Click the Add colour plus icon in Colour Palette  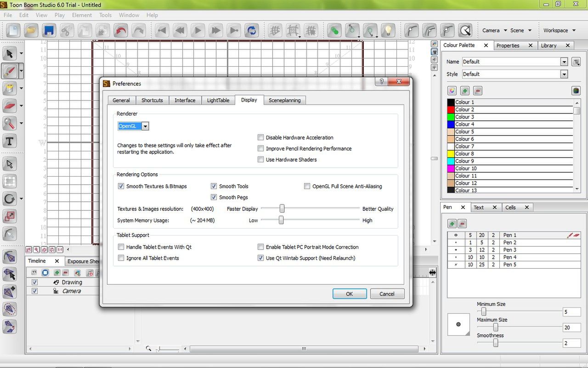tap(465, 91)
